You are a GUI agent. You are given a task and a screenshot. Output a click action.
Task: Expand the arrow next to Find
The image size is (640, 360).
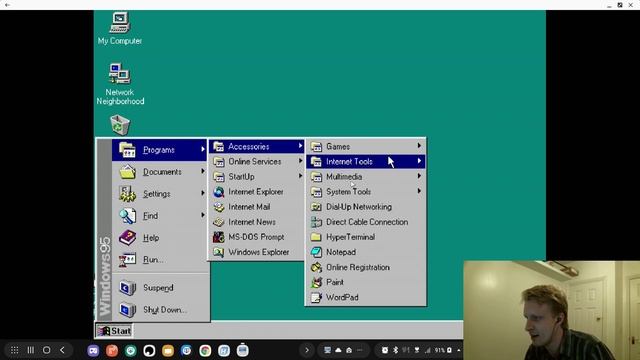click(203, 215)
